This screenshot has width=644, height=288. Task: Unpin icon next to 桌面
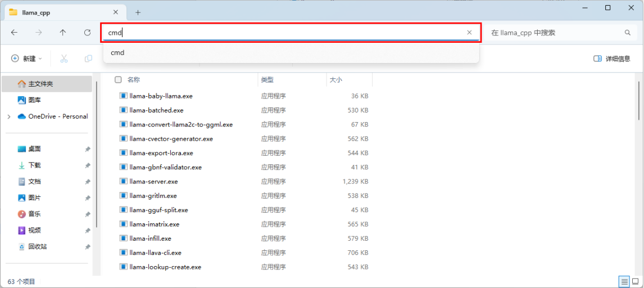pyautogui.click(x=88, y=149)
